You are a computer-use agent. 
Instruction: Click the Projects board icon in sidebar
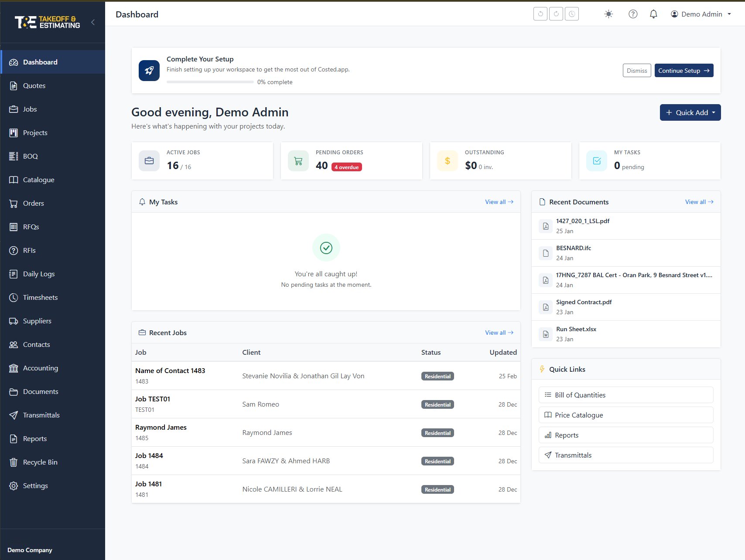coord(14,133)
